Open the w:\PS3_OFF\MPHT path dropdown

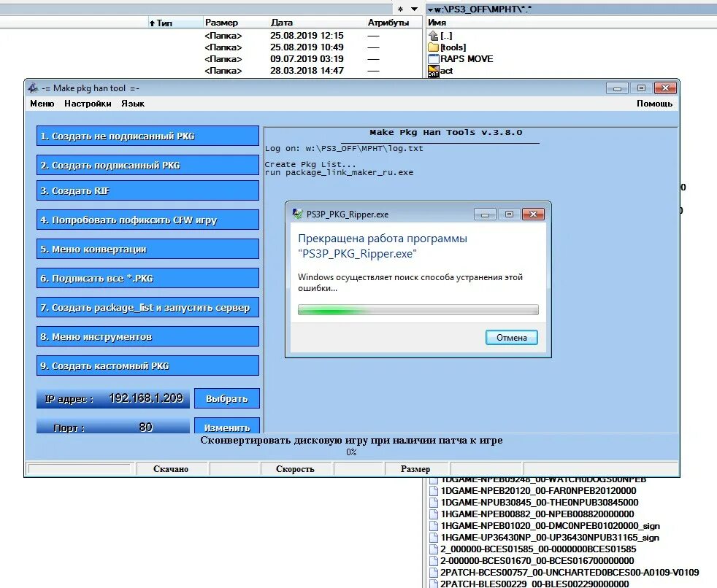[x=430, y=9]
